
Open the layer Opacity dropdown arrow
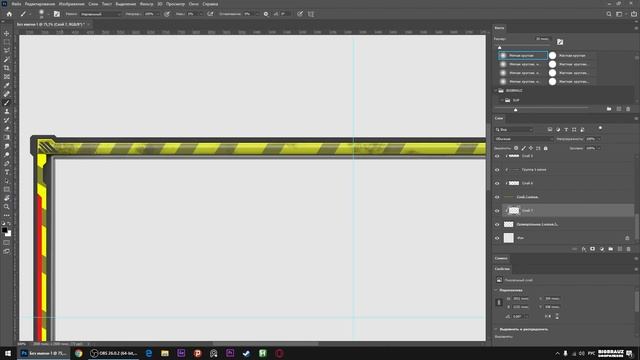[x=598, y=139]
